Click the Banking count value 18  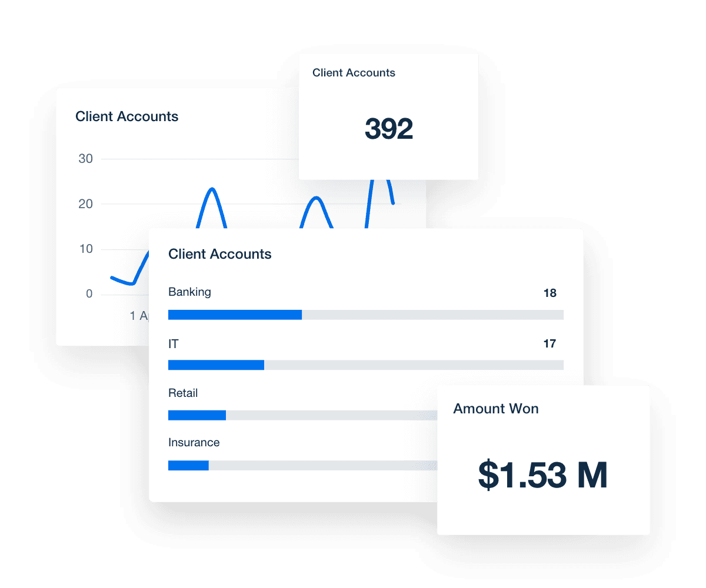549,292
